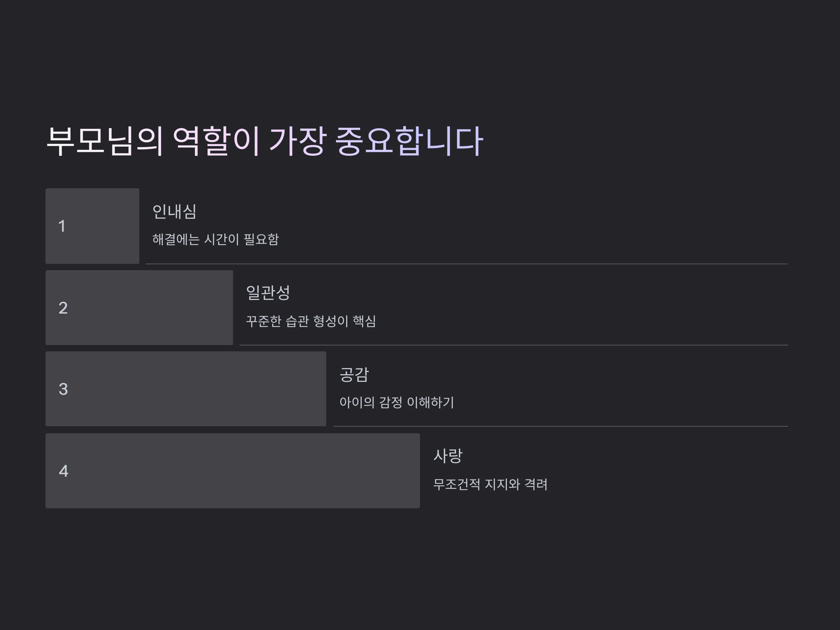Click the divider line under 인내심 row

point(467,264)
